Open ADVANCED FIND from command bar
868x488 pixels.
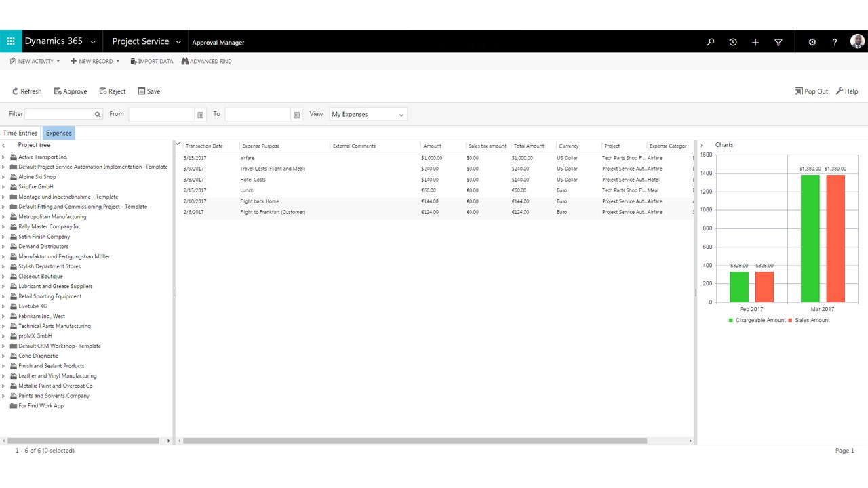coord(207,62)
